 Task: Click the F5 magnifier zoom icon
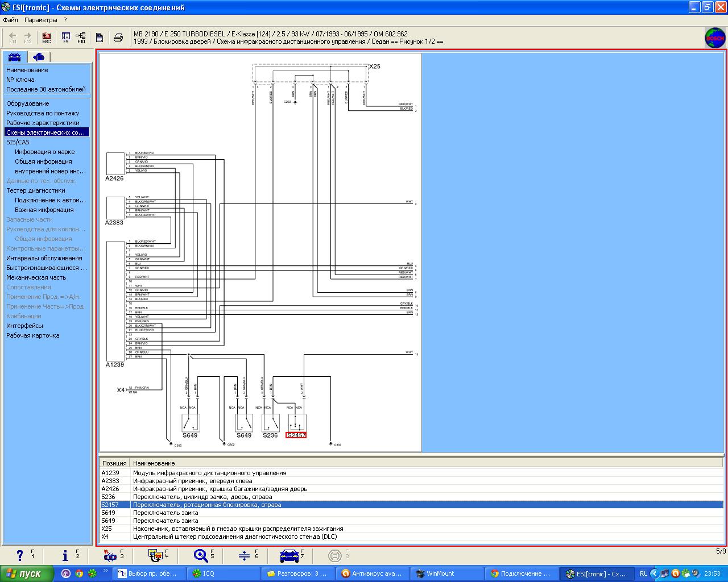pyautogui.click(x=203, y=555)
